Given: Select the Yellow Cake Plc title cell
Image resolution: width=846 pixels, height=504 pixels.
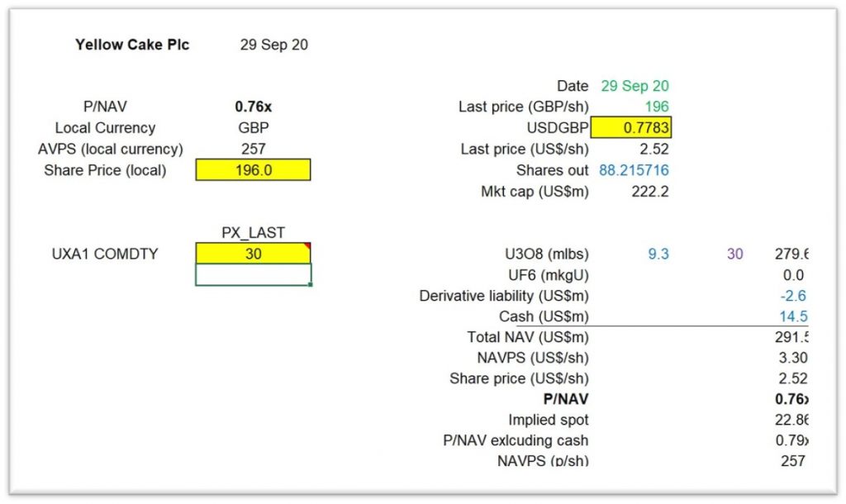Looking at the screenshot, I should point(132,45).
